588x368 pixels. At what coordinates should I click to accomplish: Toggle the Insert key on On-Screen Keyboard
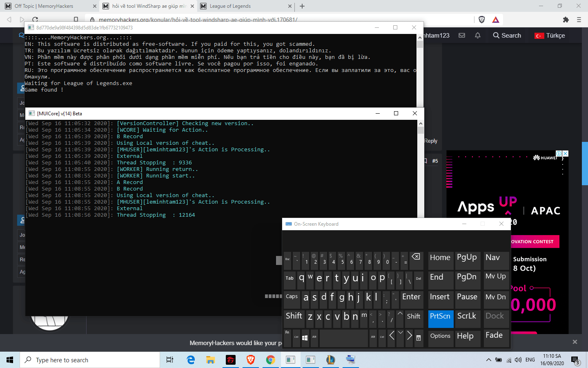441,300
